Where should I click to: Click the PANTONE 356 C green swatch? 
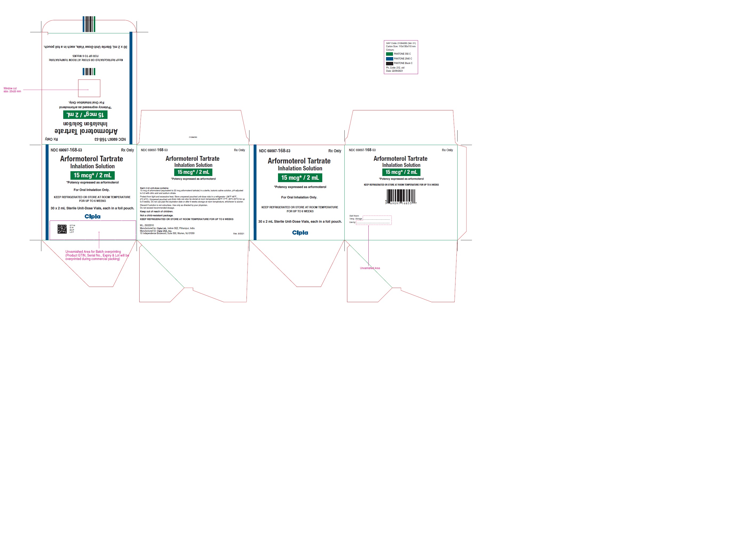point(389,54)
